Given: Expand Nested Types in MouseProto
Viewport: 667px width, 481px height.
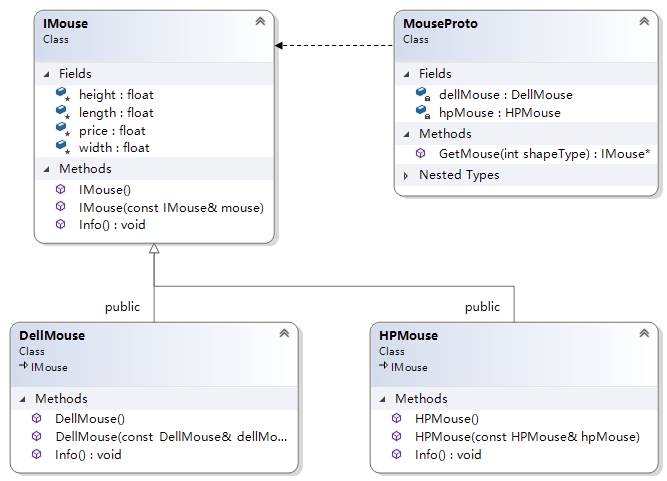Looking at the screenshot, I should click(406, 176).
